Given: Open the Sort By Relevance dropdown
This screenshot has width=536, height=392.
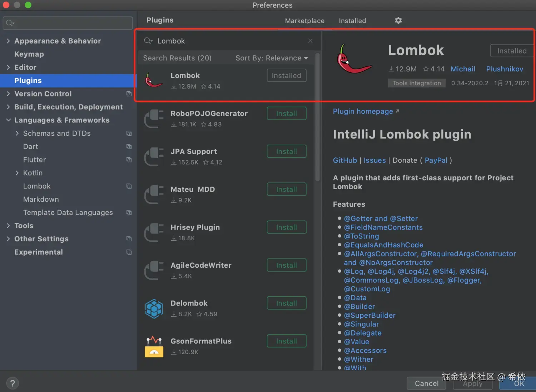Looking at the screenshot, I should (272, 58).
